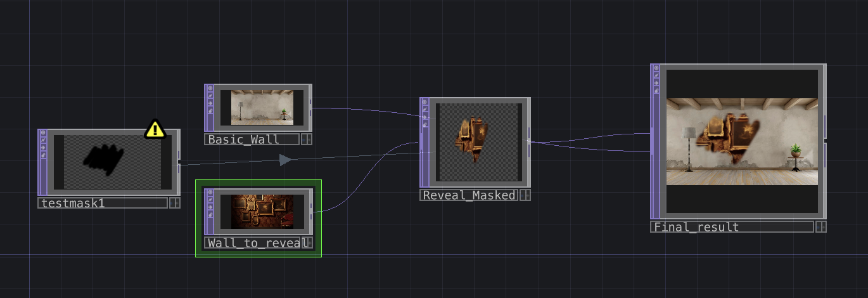This screenshot has height=298, width=868.
Task: Click the yellow warning icon on testmask1
Action: [155, 129]
